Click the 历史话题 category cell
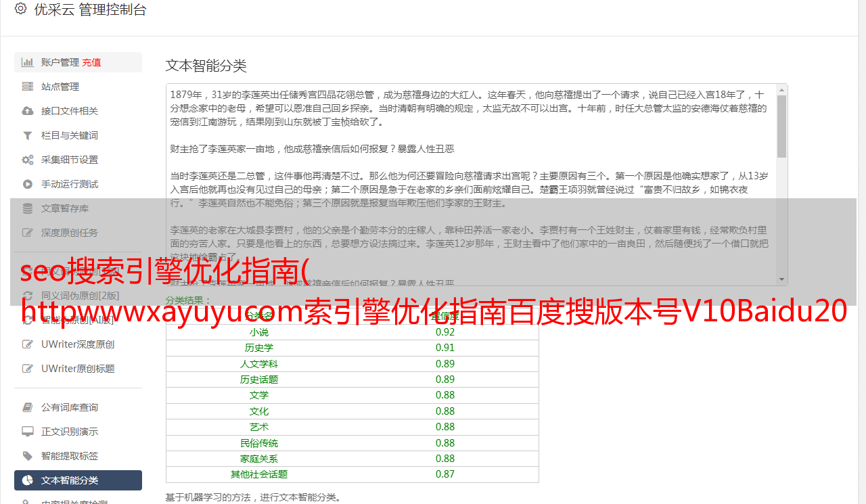Image resolution: width=866 pixels, height=504 pixels. 259,380
